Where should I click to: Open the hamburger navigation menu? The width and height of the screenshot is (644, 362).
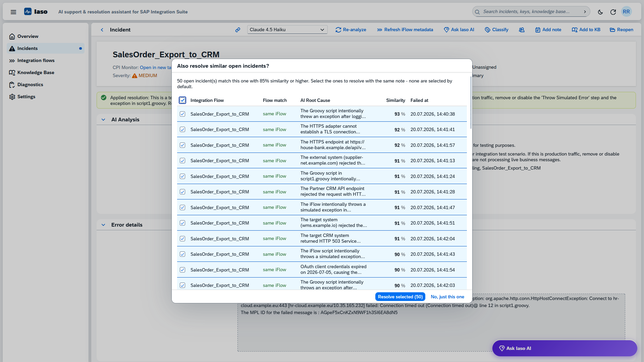[13, 12]
